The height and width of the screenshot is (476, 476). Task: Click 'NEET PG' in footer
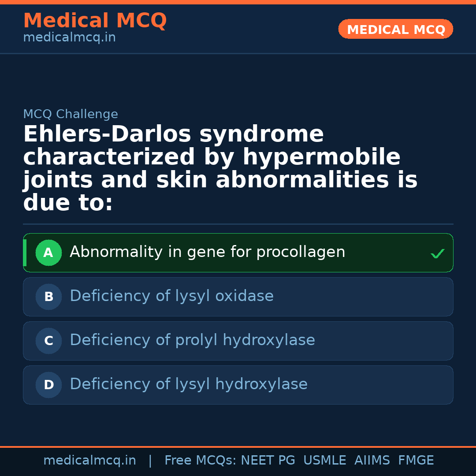268,461
